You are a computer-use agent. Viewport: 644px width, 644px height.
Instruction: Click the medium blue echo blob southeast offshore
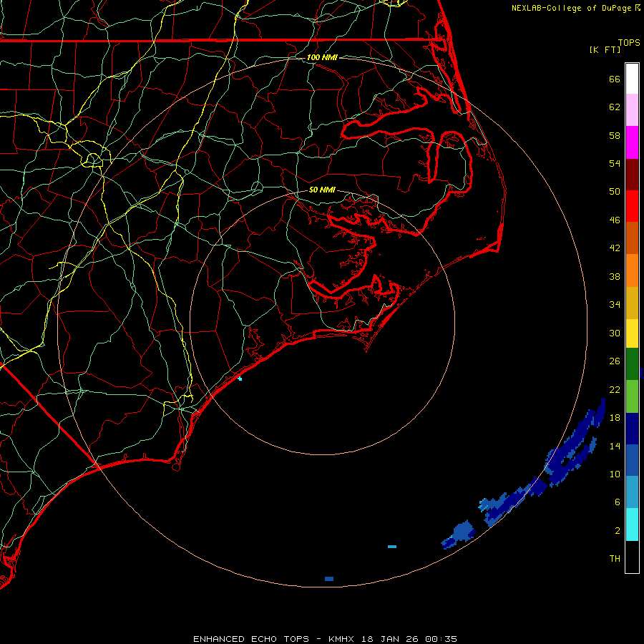click(x=459, y=534)
